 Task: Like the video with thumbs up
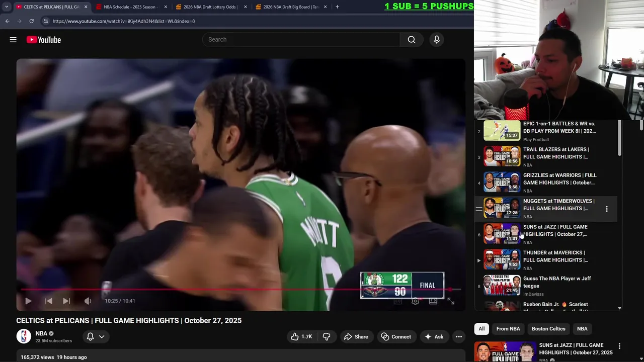tap(301, 336)
